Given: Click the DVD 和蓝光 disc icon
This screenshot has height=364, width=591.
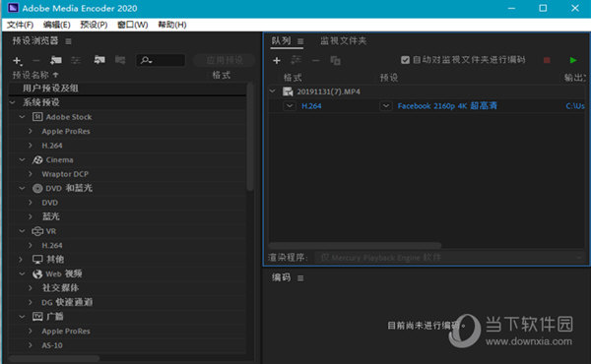Looking at the screenshot, I should click(37, 188).
